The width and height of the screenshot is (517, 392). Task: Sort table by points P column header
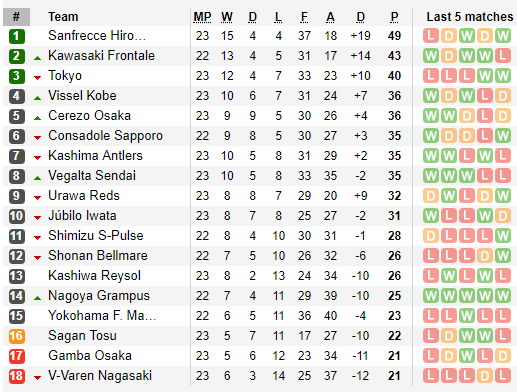394,17
